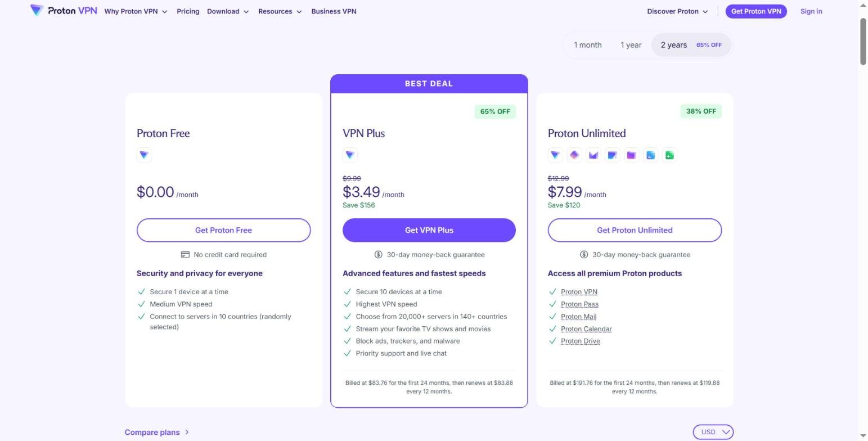The height and width of the screenshot is (441, 868).
Task: Click the Proton VPN icon in Proton Unlimited
Action: (x=555, y=155)
